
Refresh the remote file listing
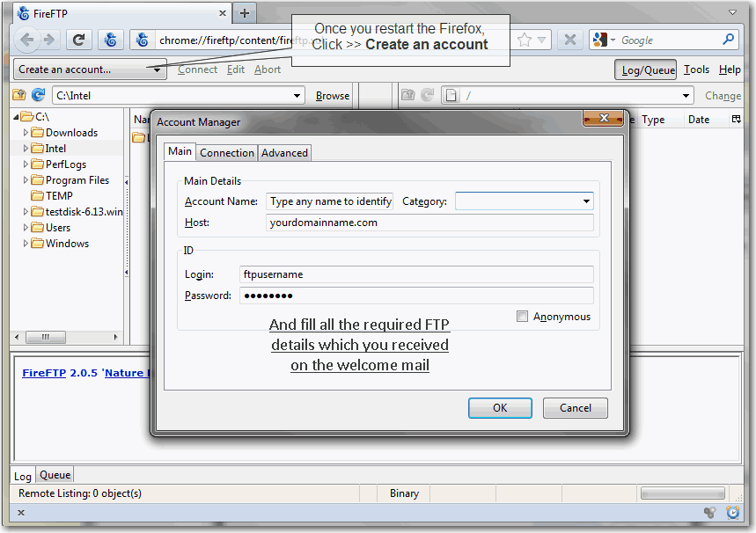click(427, 95)
